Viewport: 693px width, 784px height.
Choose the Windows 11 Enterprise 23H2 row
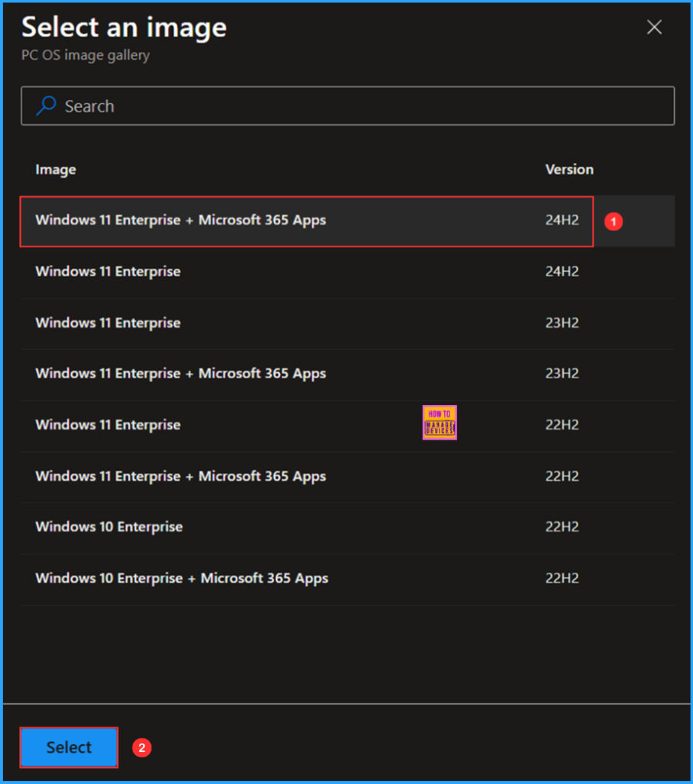348,324
